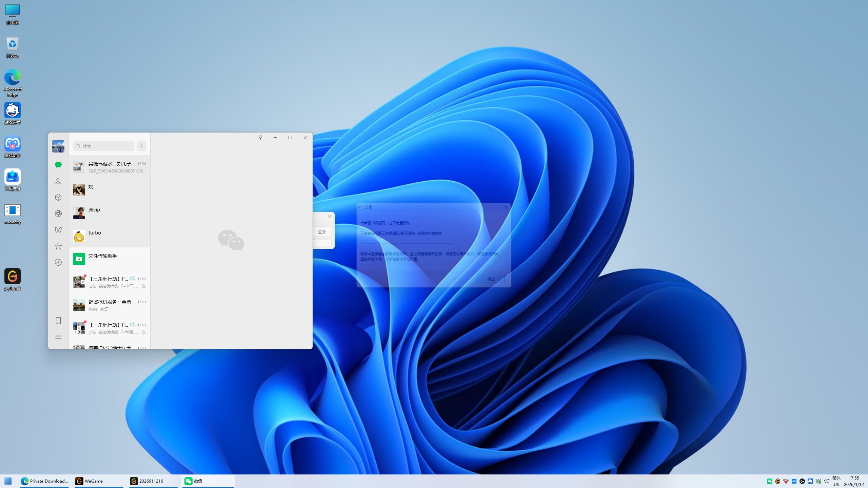Pin the WeChat window on top
The image size is (868, 488).
coord(260,138)
